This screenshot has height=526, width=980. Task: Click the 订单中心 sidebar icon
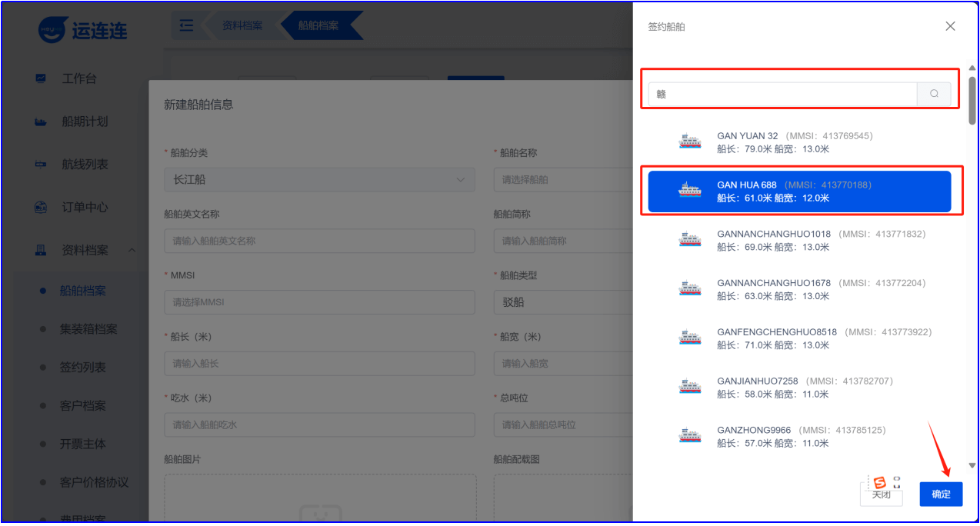click(x=41, y=208)
